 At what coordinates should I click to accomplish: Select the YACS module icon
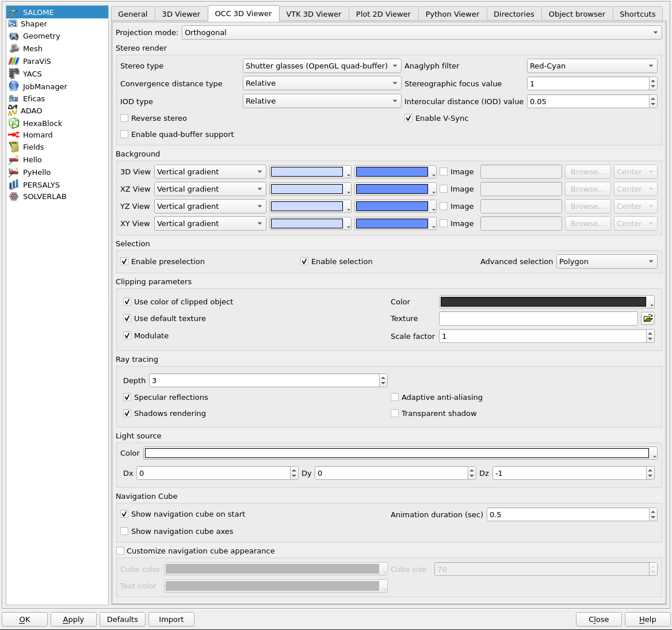click(x=14, y=74)
